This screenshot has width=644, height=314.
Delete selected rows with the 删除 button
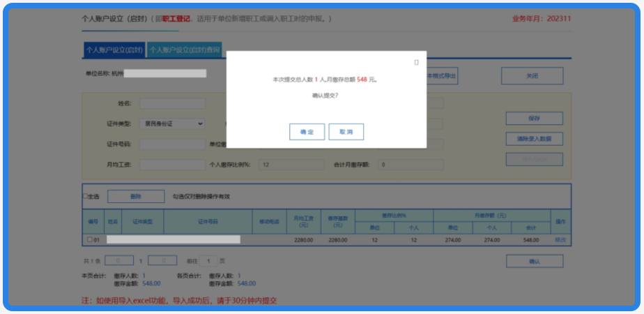136,197
